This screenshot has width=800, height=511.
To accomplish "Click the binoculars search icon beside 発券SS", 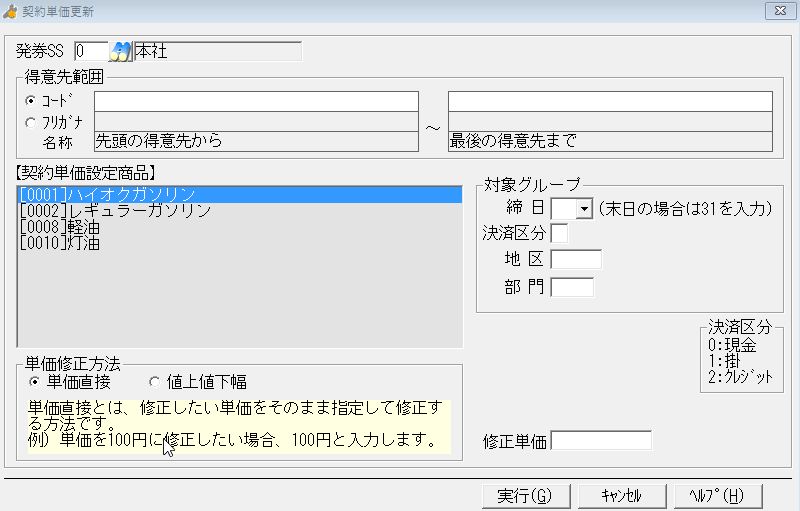I will click(x=121, y=51).
